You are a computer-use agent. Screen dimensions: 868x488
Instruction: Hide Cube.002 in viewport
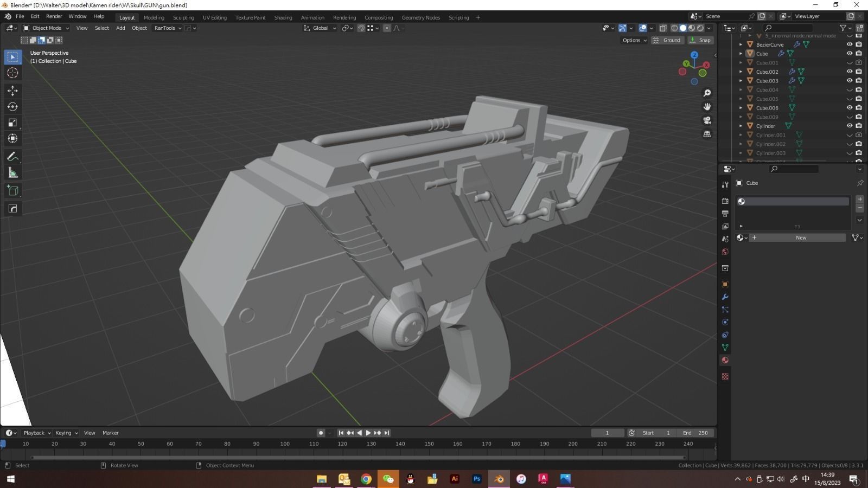point(850,72)
